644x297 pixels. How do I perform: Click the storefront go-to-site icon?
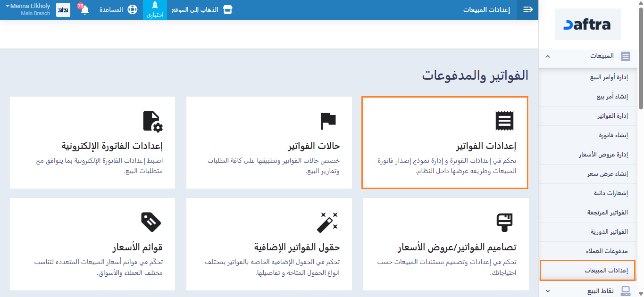click(x=228, y=10)
